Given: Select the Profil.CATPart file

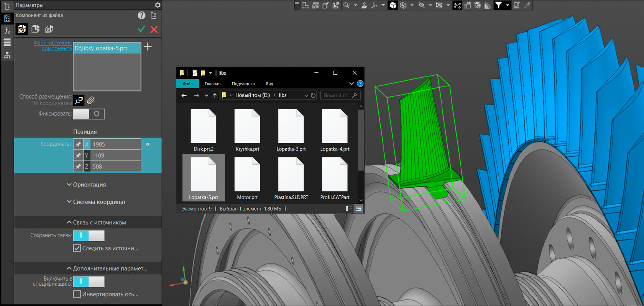Looking at the screenshot, I should pos(335,178).
